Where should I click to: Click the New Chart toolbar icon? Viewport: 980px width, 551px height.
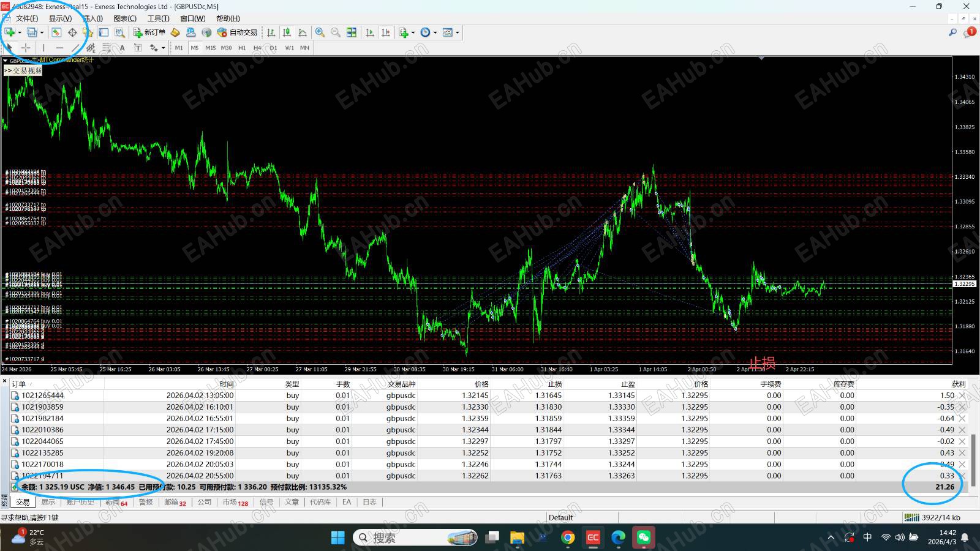pos(9,32)
